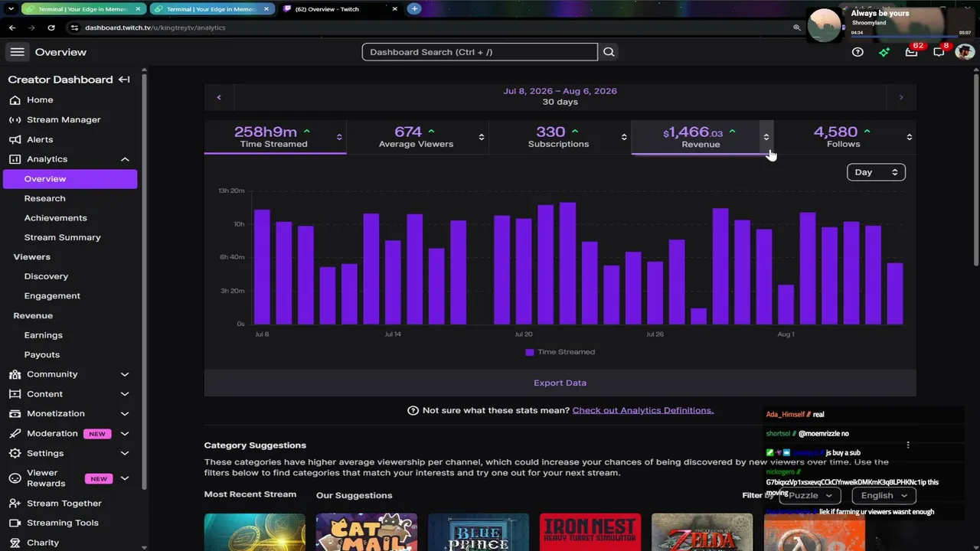The image size is (980, 551).
Task: Open the Discovery viewers page
Action: pyautogui.click(x=46, y=276)
